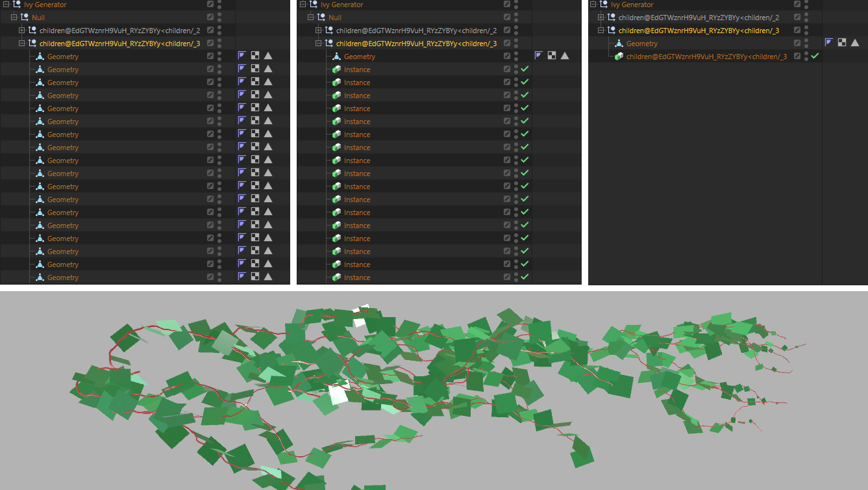Image resolution: width=868 pixels, height=490 pixels.
Task: Click the Ivy Generator null icon in the middle panel
Action: coord(314,5)
